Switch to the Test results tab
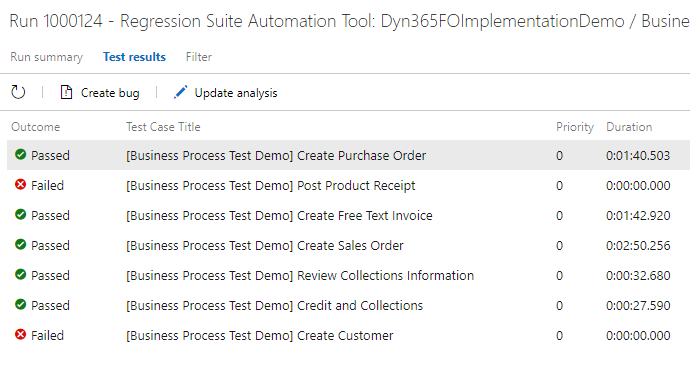The height and width of the screenshot is (387, 690). pyautogui.click(x=134, y=57)
